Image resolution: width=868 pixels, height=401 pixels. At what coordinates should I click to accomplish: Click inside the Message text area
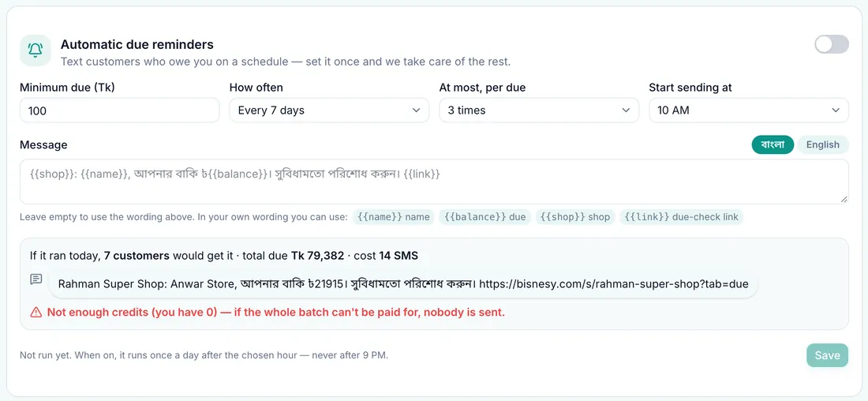click(434, 182)
